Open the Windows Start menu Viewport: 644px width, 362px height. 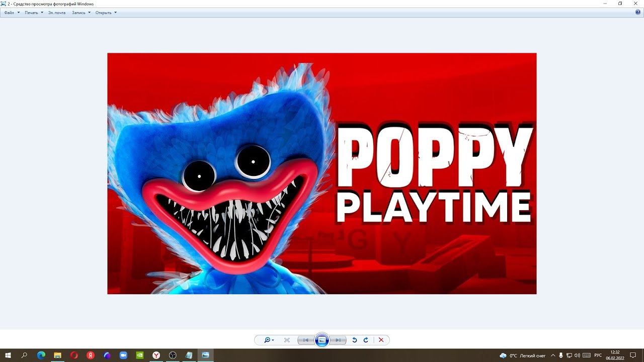coord(8,355)
